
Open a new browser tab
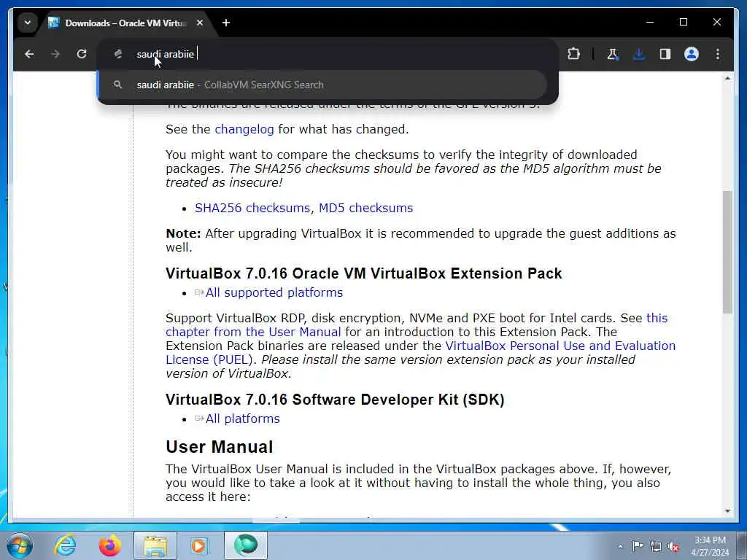point(226,23)
